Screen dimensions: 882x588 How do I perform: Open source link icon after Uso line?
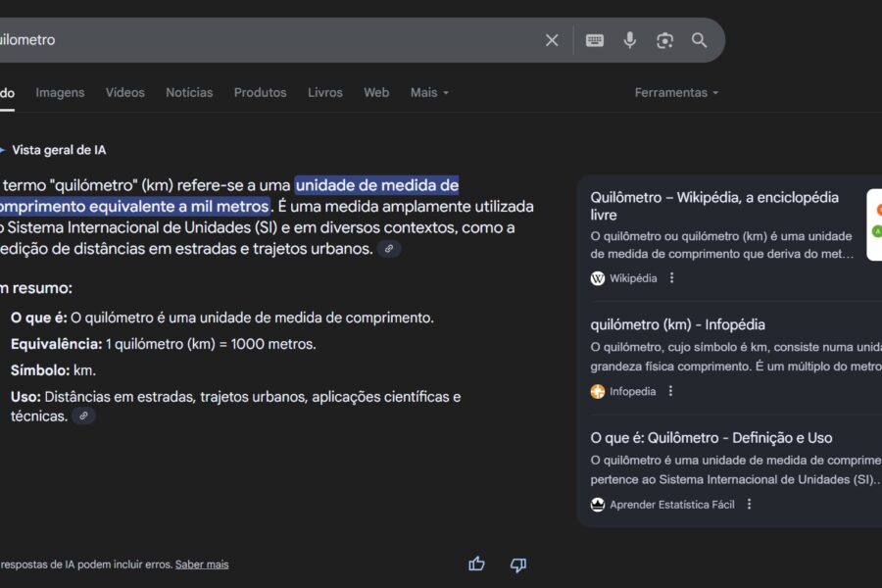[84, 416]
